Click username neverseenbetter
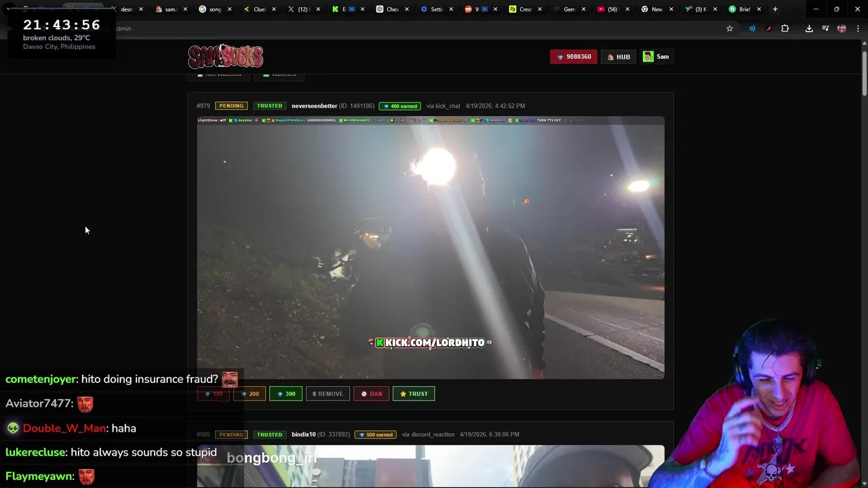 coord(314,106)
